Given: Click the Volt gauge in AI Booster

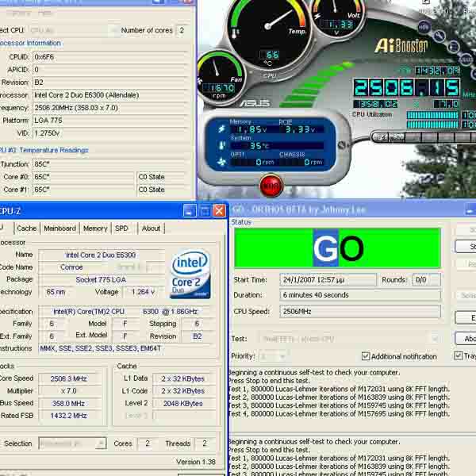Looking at the screenshot, I should click(x=338, y=18).
